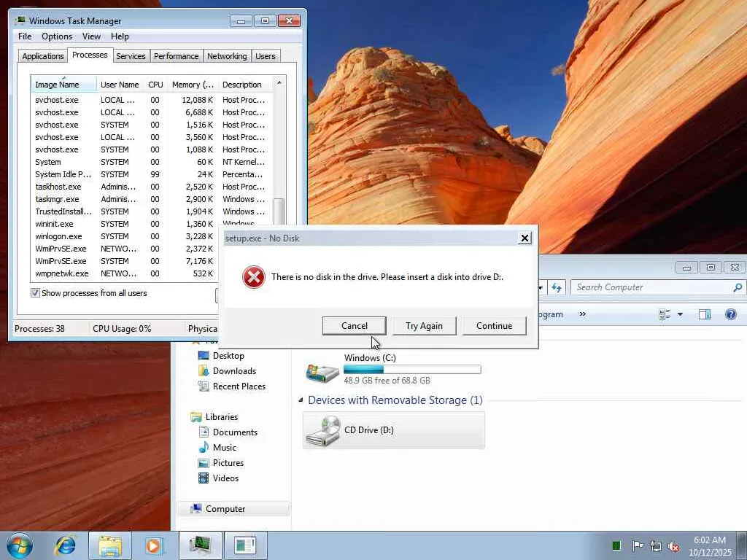Switch to the Performance tab
This screenshot has height=560, width=747.
tap(177, 56)
